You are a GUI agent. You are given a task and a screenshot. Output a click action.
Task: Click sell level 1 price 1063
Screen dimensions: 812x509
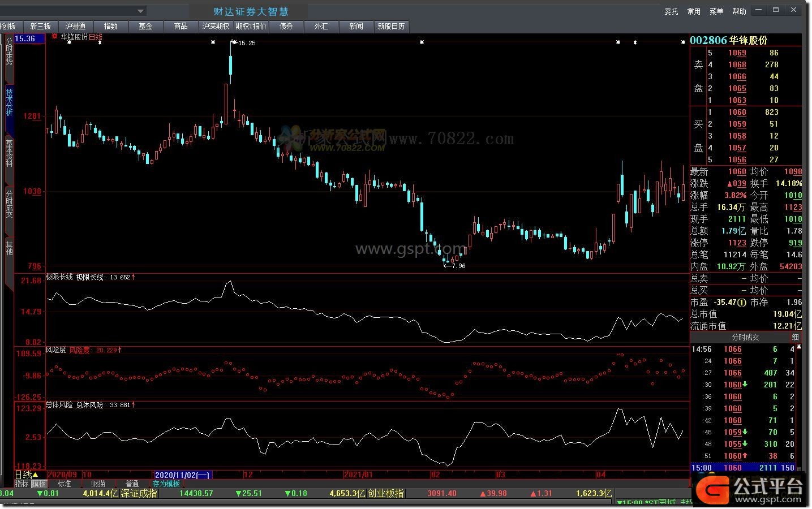pos(737,100)
